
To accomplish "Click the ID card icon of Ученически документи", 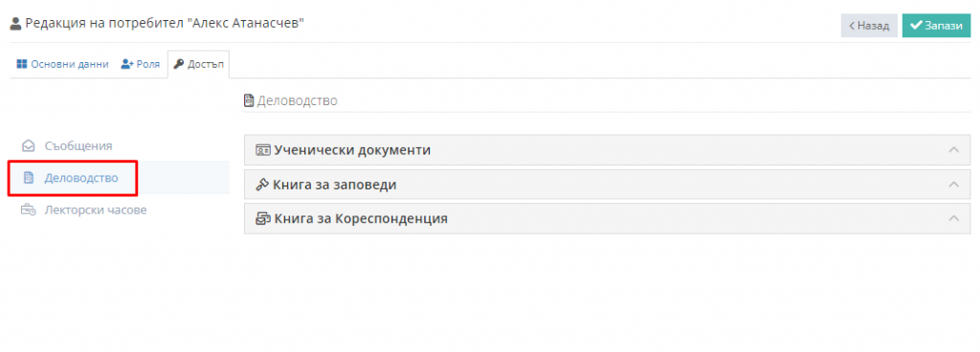I will point(263,150).
